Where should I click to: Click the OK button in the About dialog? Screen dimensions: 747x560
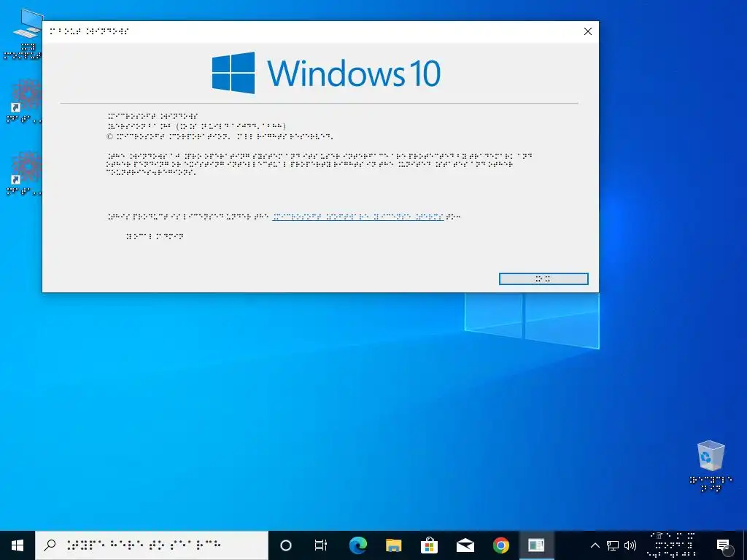click(543, 279)
